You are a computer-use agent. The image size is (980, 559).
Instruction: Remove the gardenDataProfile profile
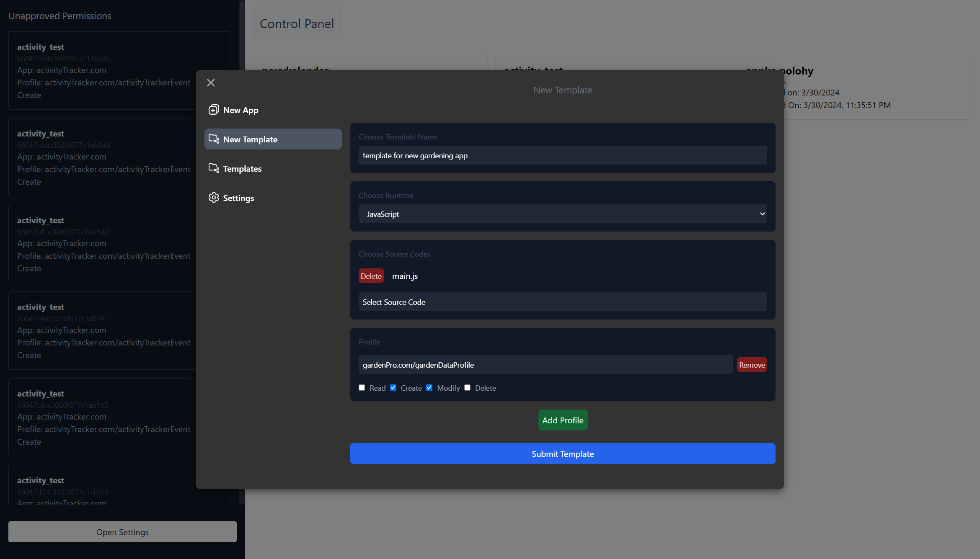(x=752, y=365)
